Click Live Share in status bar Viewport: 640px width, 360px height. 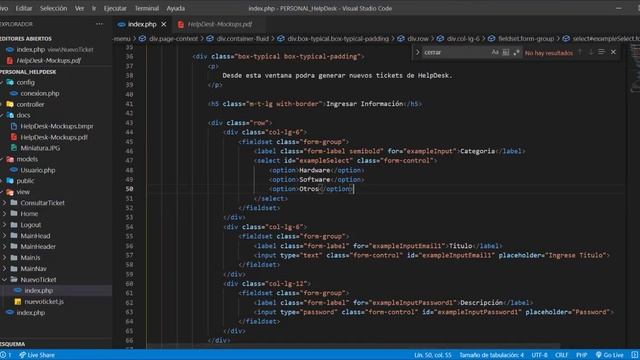click(37, 355)
